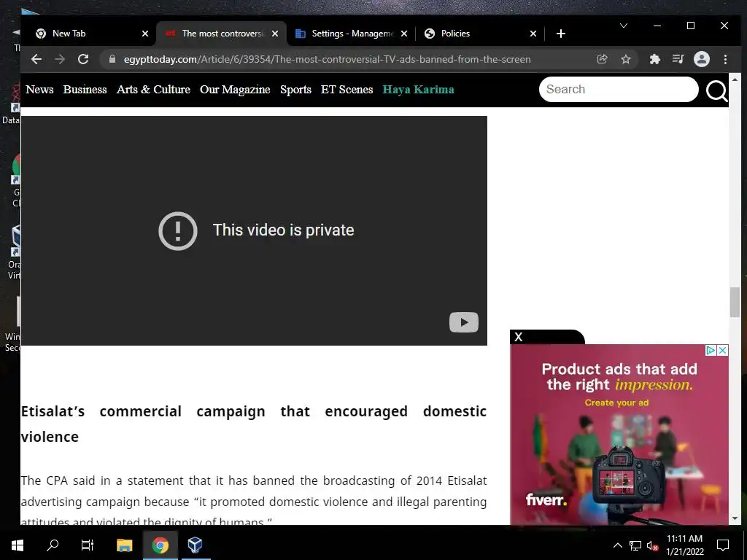Dismiss the Fiverr ad via corner X
Image resolution: width=747 pixels, height=560 pixels.
(722, 351)
